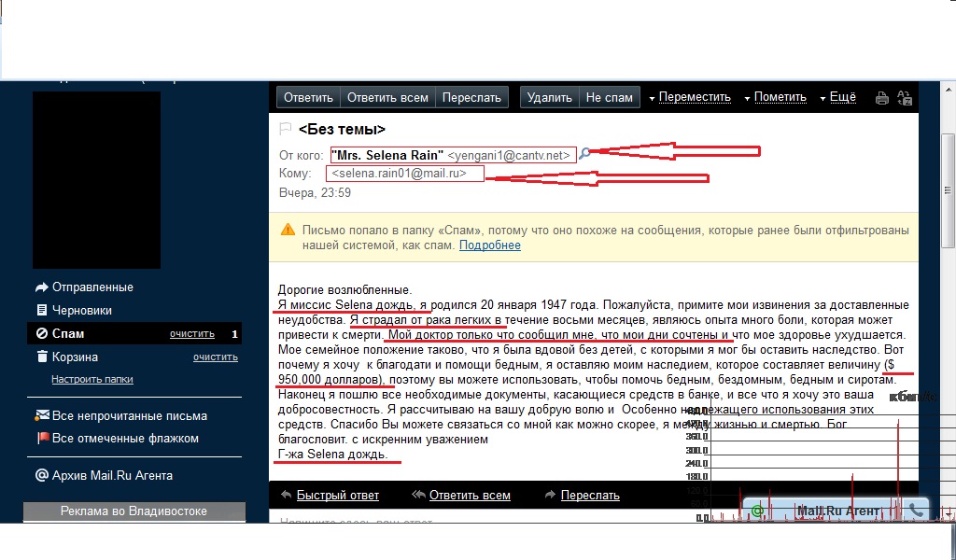Click the Спам folder prohibition icon
This screenshot has height=560, width=956.
coord(41,333)
